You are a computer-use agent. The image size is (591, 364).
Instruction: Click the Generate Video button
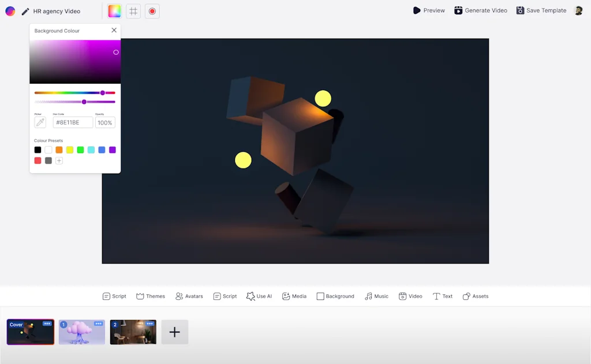pos(480,10)
